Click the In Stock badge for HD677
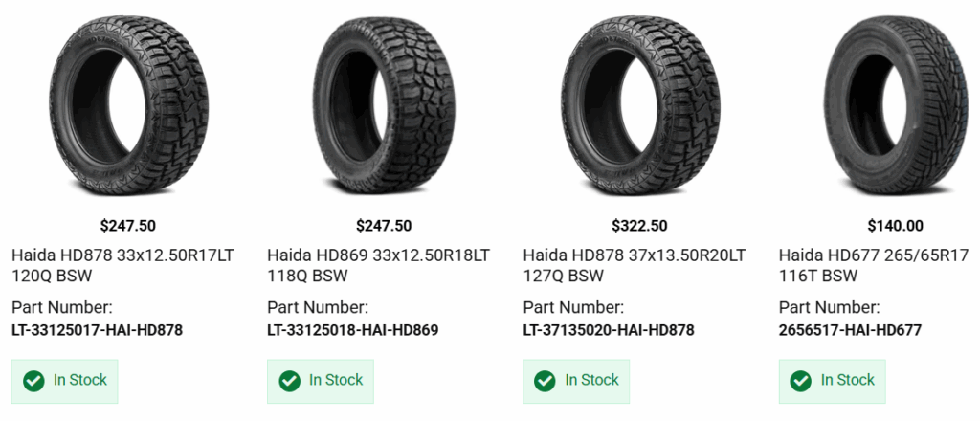This screenshot has height=421, width=980. coord(833,381)
